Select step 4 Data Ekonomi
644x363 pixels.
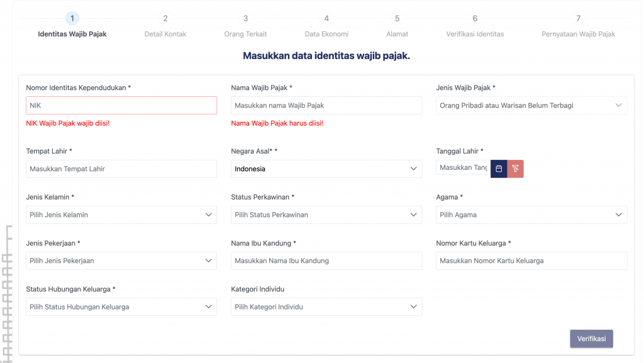pos(326,25)
